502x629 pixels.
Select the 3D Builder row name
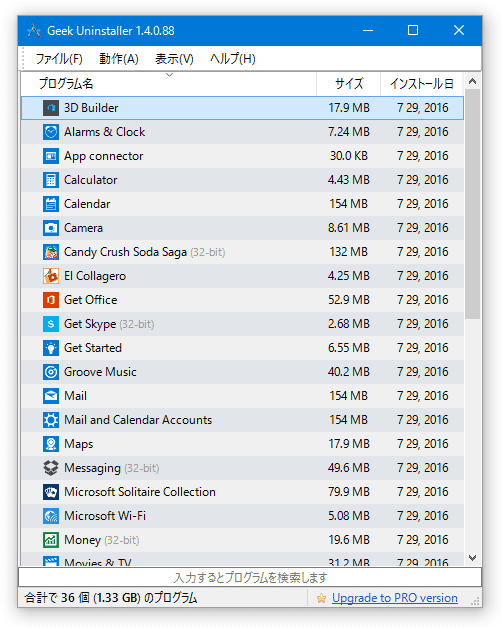(x=91, y=108)
